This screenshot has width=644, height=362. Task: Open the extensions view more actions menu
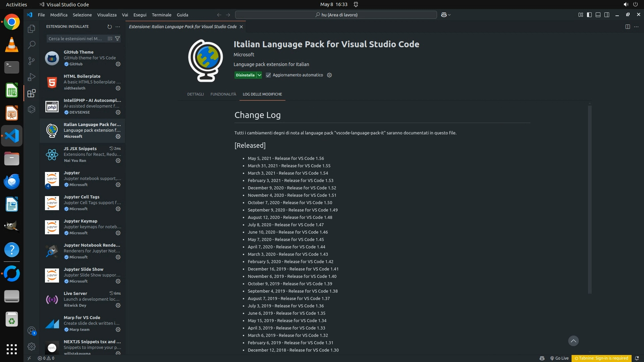pos(118,27)
